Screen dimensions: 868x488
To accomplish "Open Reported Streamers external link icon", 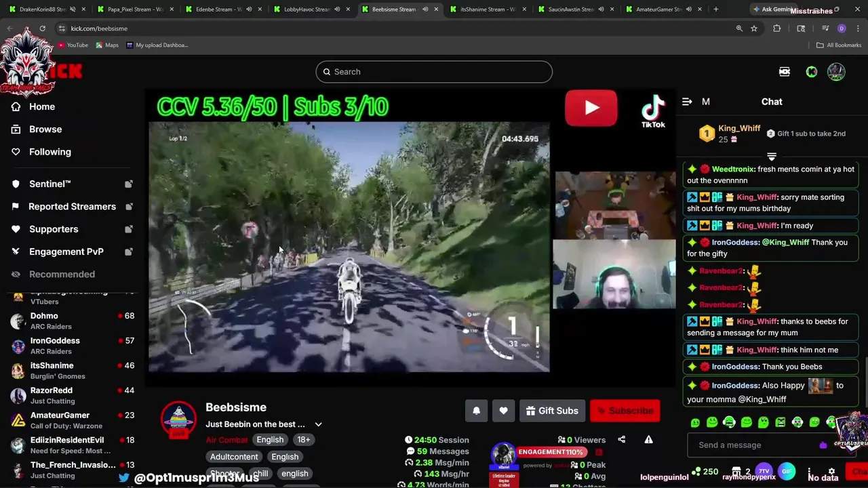I will pyautogui.click(x=129, y=206).
